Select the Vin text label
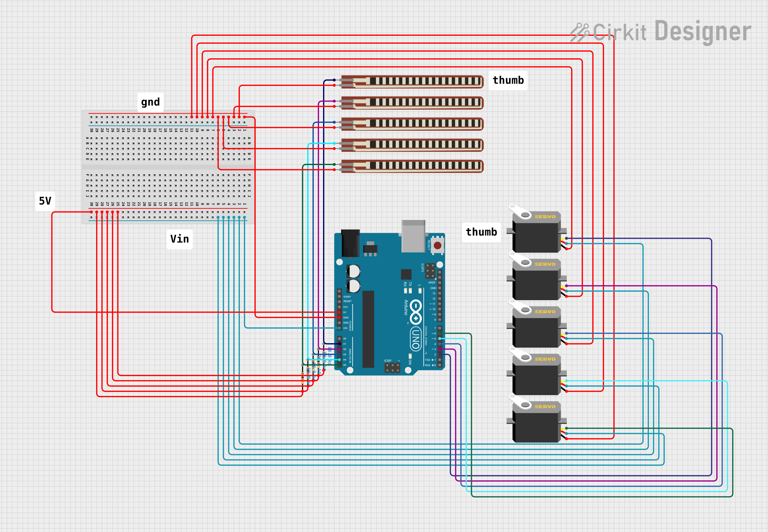Screen dimensions: 768x532 tap(179, 239)
